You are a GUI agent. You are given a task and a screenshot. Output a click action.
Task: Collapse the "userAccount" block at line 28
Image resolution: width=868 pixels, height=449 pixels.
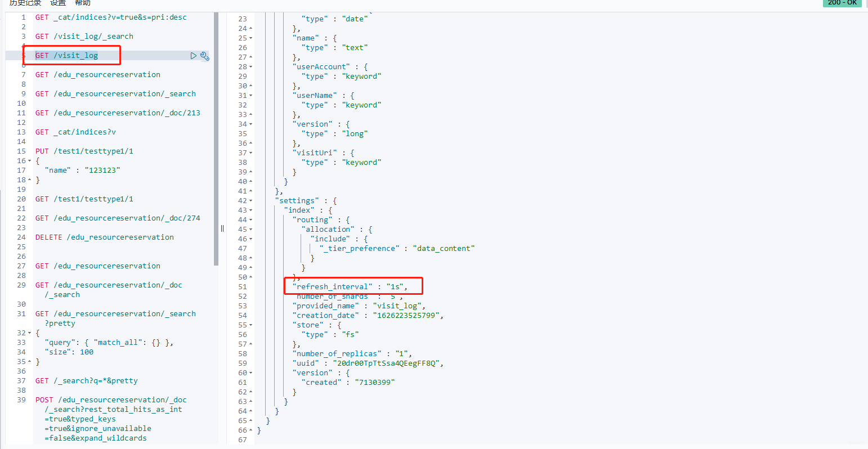[251, 67]
